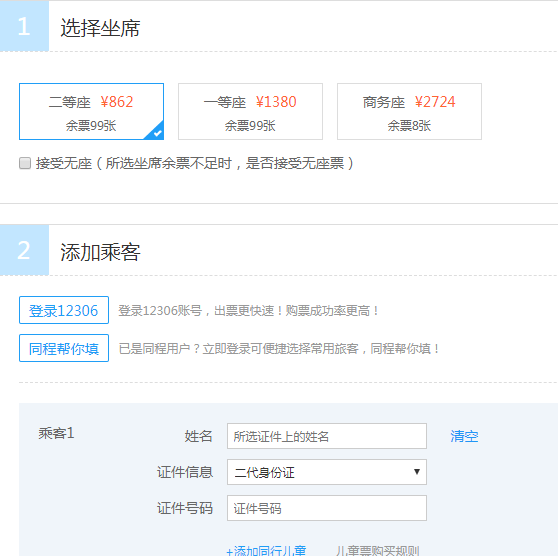The image size is (558, 556).
Task: Enable the 接受无座 checkbox
Action: pos(25,163)
